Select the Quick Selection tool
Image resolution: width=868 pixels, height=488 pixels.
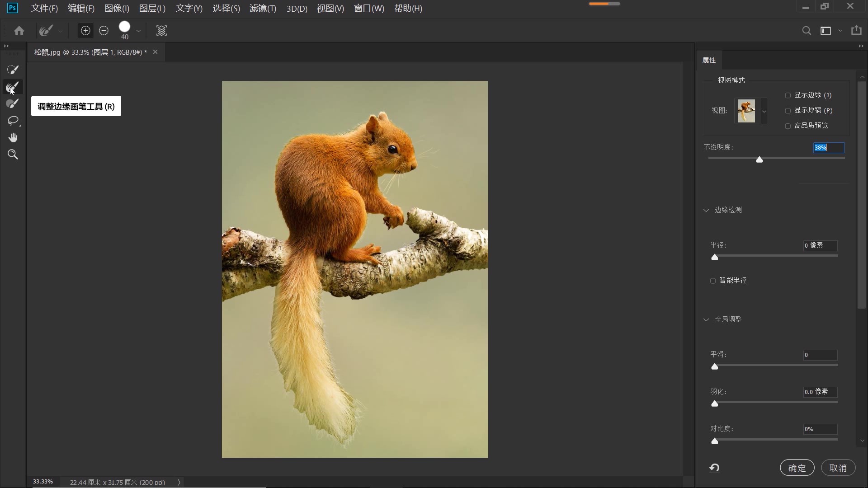tap(13, 70)
